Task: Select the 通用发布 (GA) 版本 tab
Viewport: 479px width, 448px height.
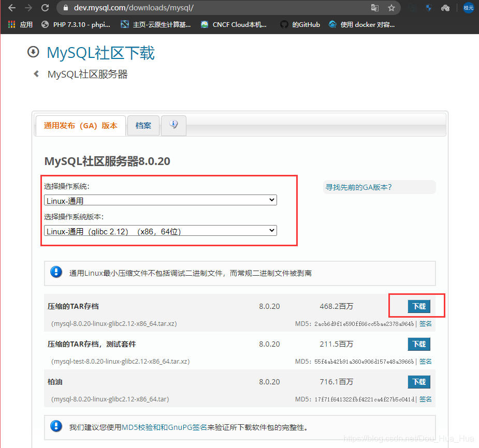Action: pyautogui.click(x=81, y=126)
